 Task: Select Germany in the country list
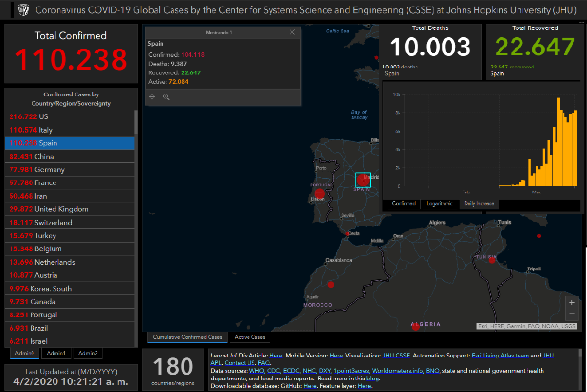click(x=70, y=169)
